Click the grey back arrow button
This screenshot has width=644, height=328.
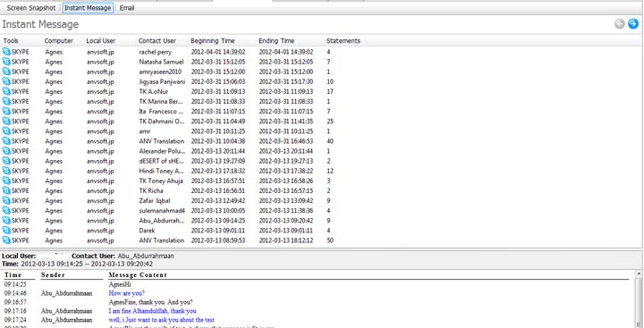(619, 24)
